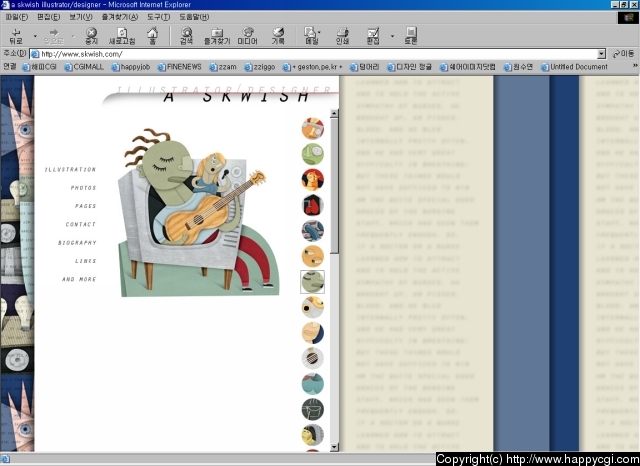This screenshot has width=640, height=466.
Task: Expand the Forward button history dropdown arrow
Action: click(x=73, y=36)
